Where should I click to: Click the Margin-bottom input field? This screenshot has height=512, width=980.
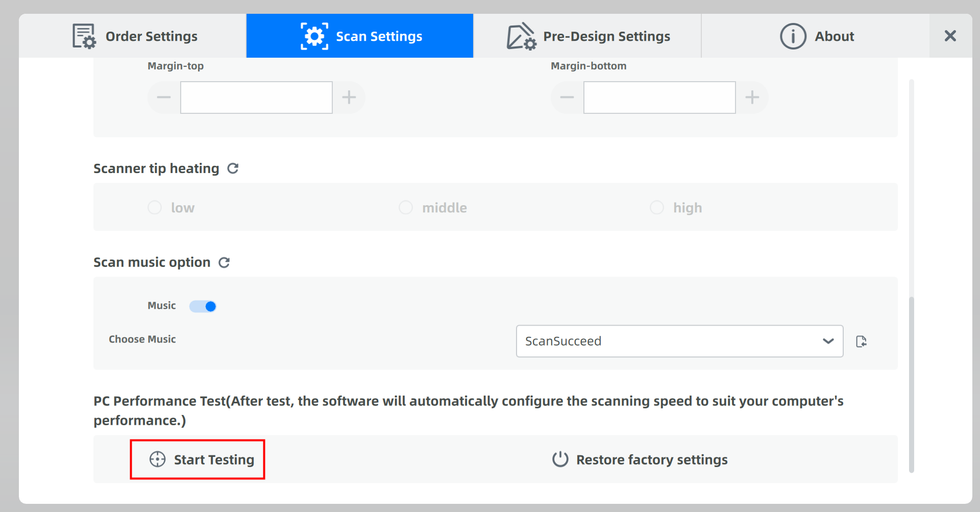(659, 97)
